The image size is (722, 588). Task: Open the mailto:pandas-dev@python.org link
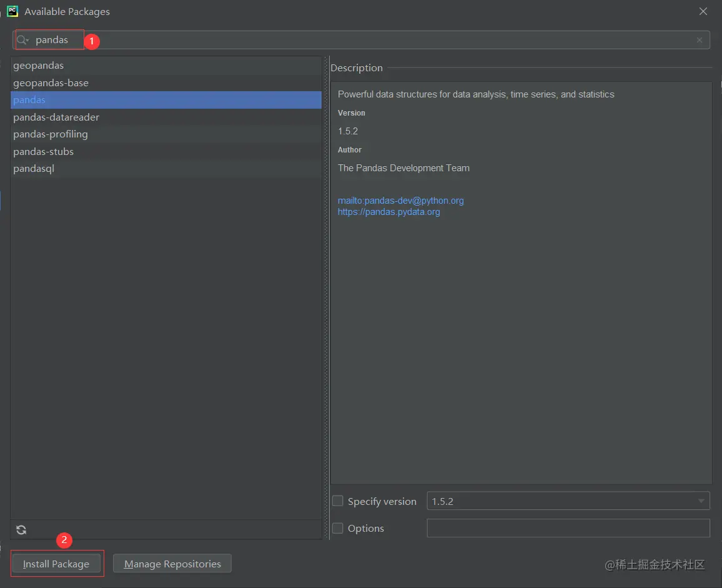400,201
